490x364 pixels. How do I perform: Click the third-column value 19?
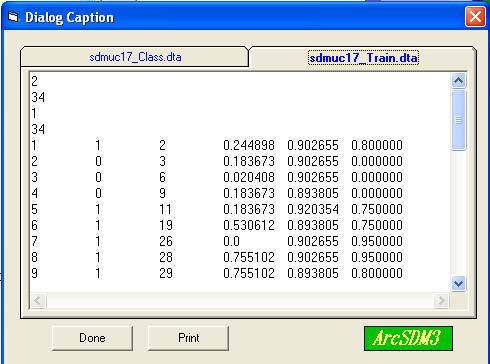click(166, 225)
